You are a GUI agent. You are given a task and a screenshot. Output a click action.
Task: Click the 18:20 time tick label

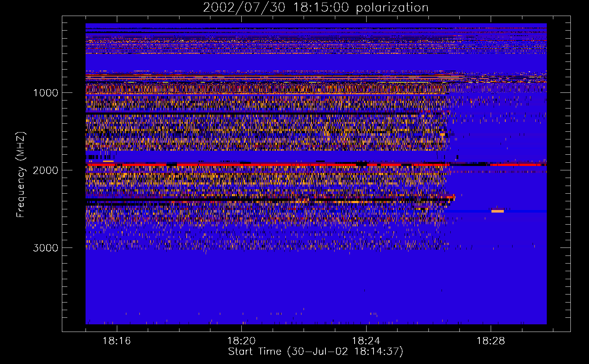(x=241, y=341)
